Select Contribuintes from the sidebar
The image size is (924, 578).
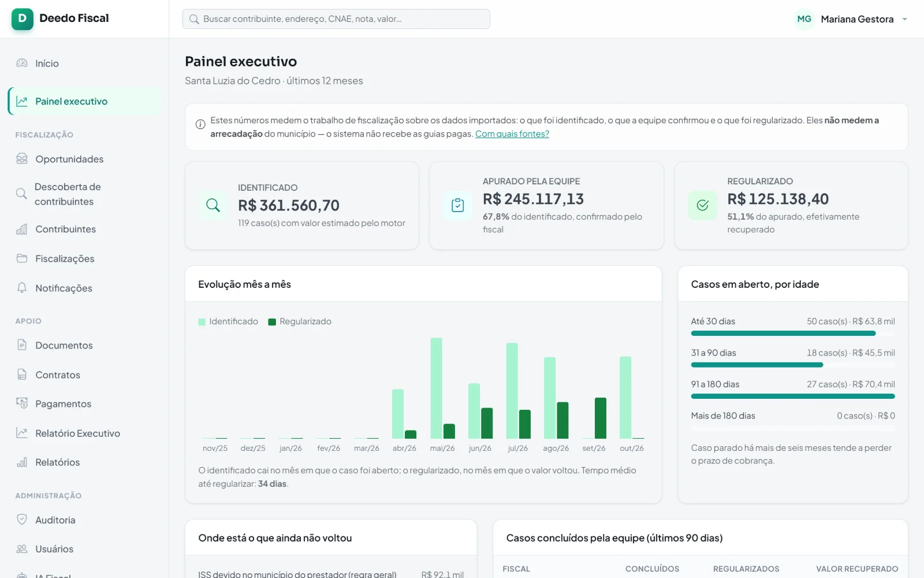pos(84,229)
